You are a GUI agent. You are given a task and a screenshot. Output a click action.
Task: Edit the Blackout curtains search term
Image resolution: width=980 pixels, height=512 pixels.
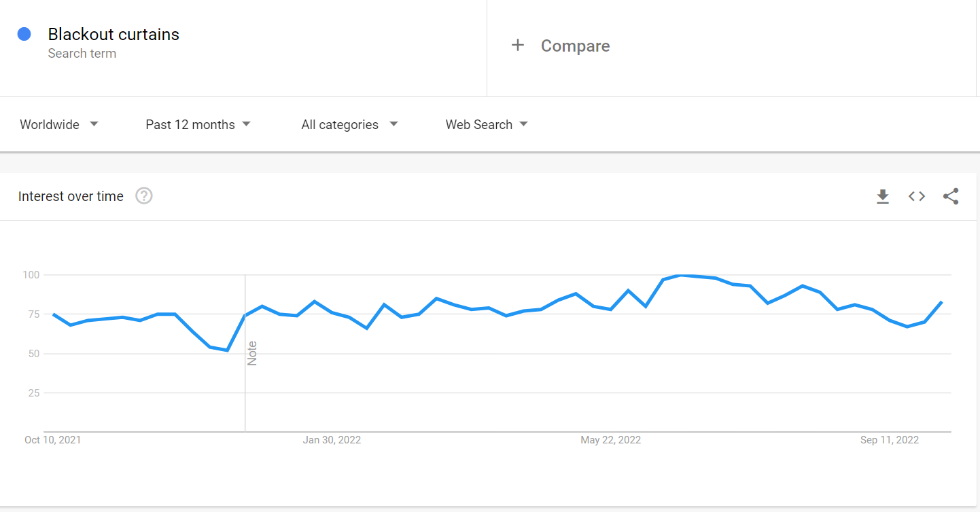113,34
